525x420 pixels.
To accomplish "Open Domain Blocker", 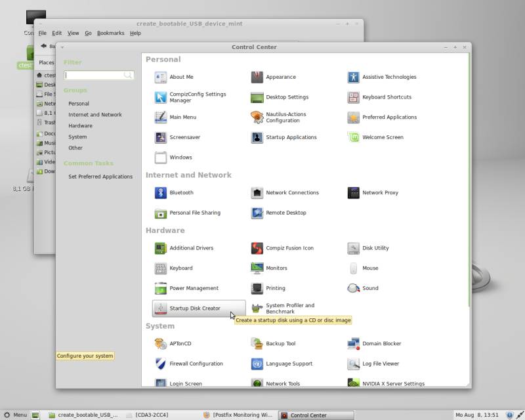I will coord(374,344).
